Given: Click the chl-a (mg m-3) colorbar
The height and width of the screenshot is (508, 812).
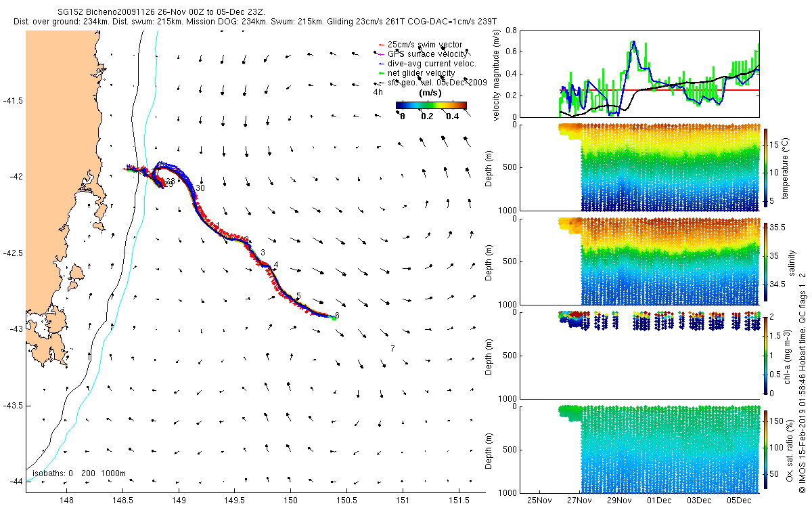Looking at the screenshot, I should click(766, 355).
